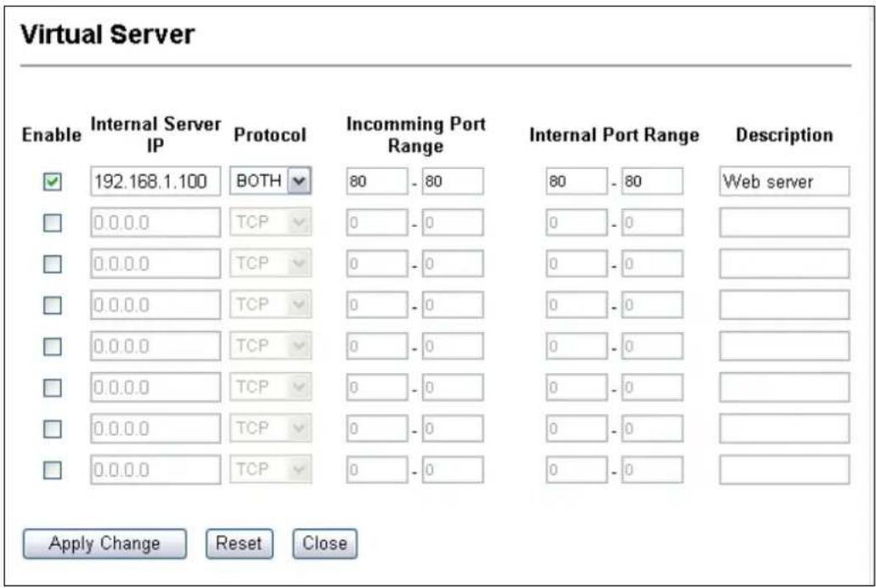Focus the Internal Port Range start field with 80
Viewport: 876px width, 588px height.
pyautogui.click(x=577, y=181)
